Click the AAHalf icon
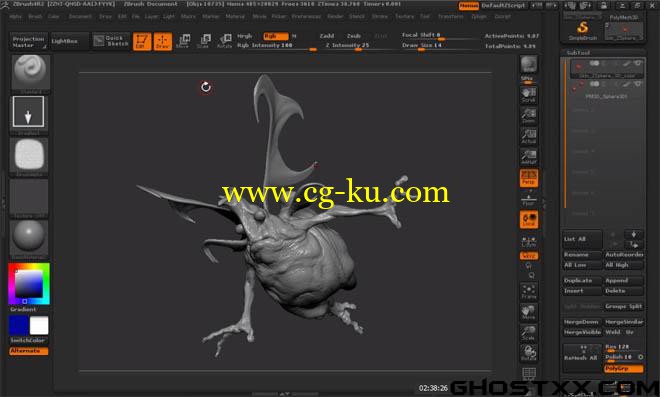The height and width of the screenshot is (397, 660). [x=529, y=157]
